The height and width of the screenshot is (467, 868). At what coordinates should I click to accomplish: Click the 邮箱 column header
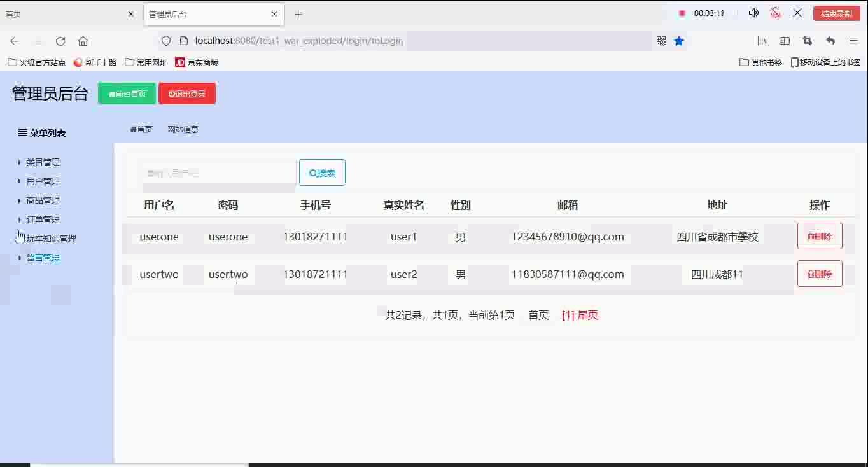tap(568, 205)
